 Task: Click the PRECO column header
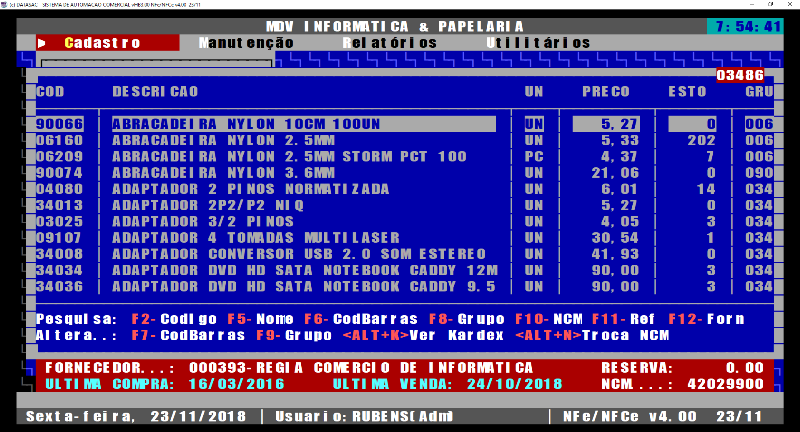606,92
